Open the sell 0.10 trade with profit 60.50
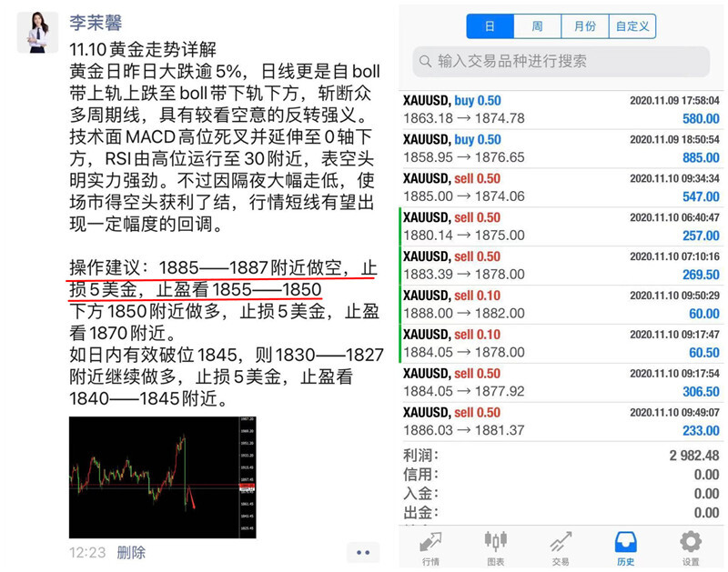 [x=561, y=344]
